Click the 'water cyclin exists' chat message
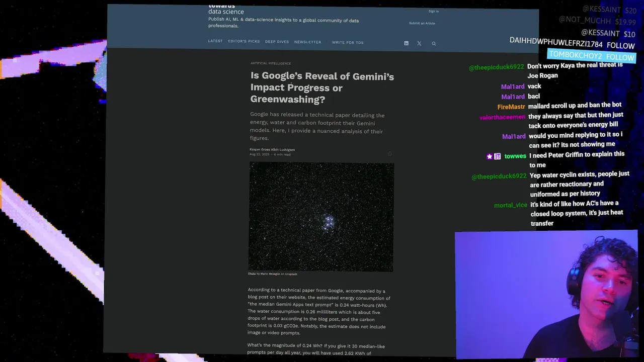Image resolution: width=644 pixels, height=362 pixels. tap(579, 184)
